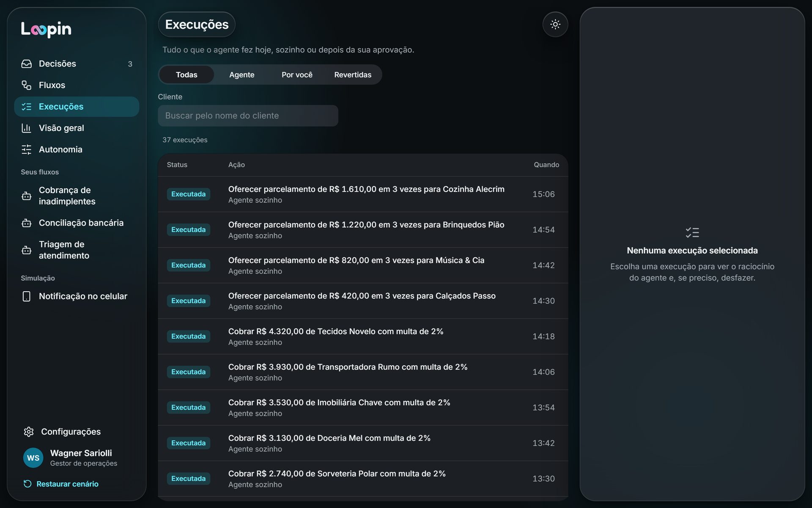
Task: Select Cobrar Tecidos Novelo execution
Action: [x=363, y=337]
